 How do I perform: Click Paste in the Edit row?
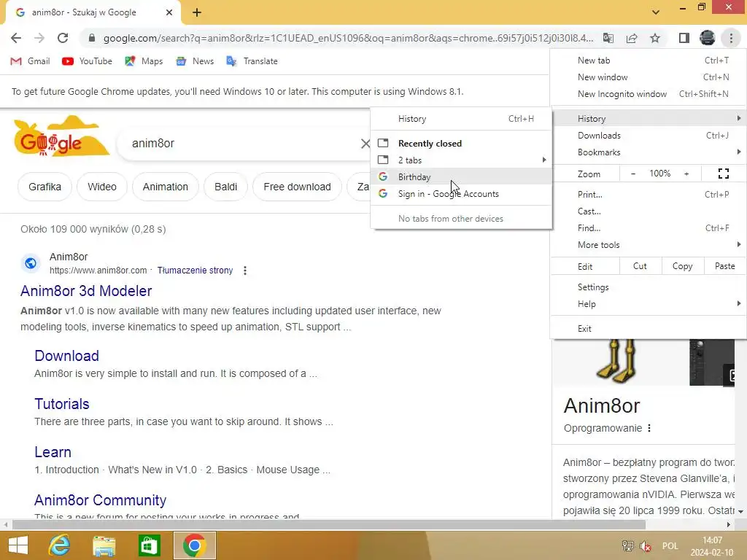click(725, 266)
